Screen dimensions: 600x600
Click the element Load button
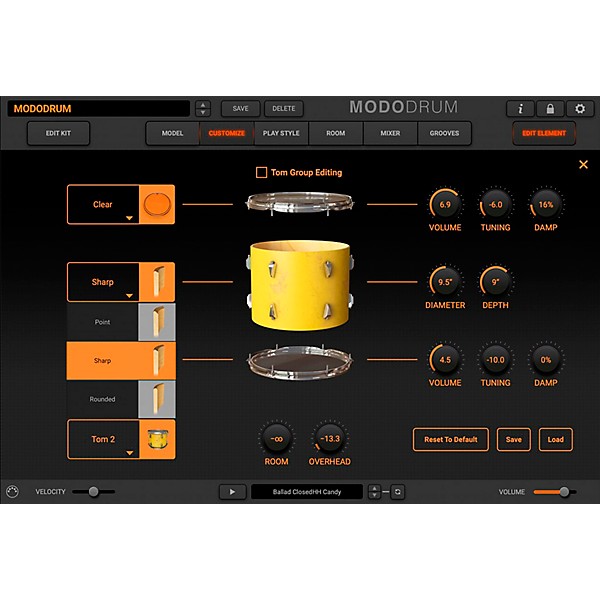(556, 439)
